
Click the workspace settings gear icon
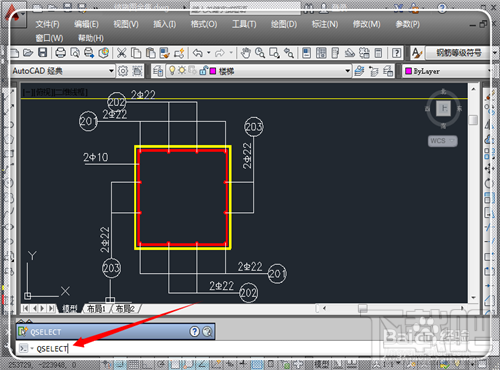point(123,71)
